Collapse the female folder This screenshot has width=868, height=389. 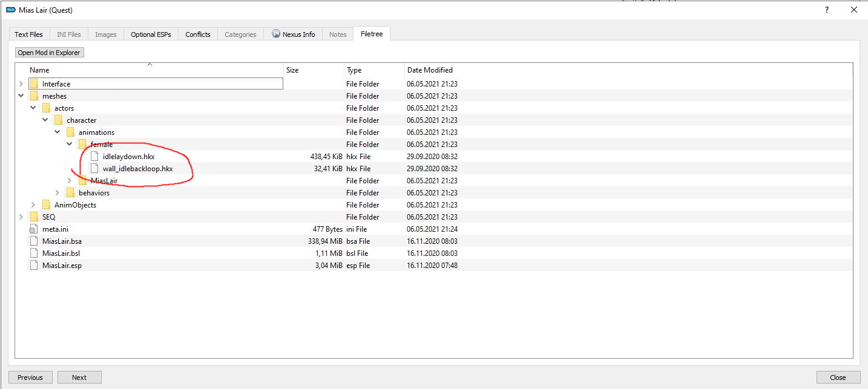click(x=70, y=145)
